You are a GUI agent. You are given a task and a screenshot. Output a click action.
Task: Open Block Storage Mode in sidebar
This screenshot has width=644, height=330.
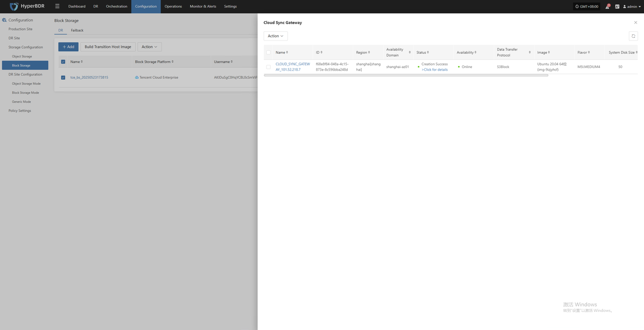25,93
